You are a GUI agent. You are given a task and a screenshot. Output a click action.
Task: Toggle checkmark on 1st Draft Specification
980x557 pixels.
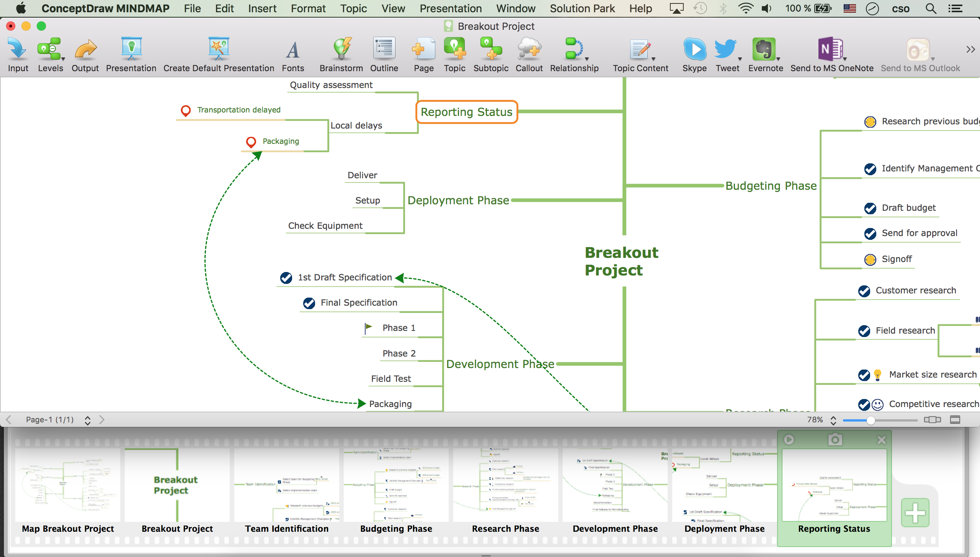coord(286,278)
